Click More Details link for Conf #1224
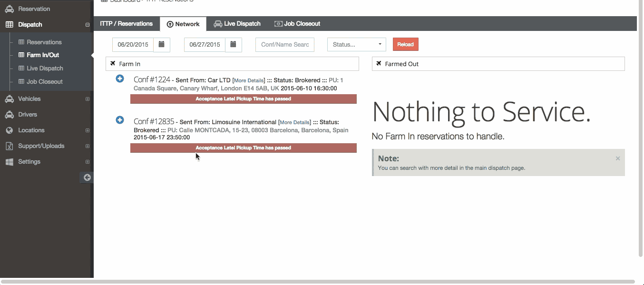This screenshot has height=285, width=644. 248,80
